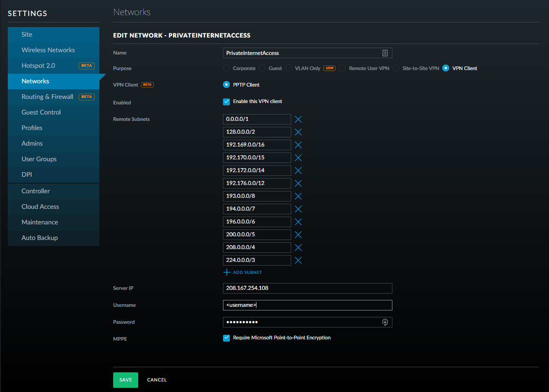Delete the 208.0.0.0/4 subnet entry
Image resolution: width=549 pixels, height=392 pixels.
click(298, 248)
